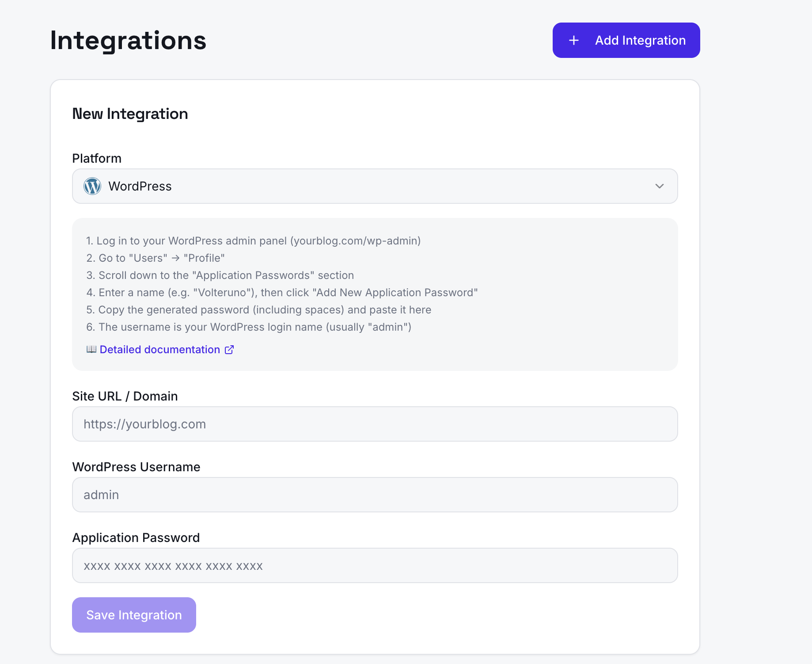Click the Site URL / Domain label
The image size is (812, 664).
pos(125,396)
